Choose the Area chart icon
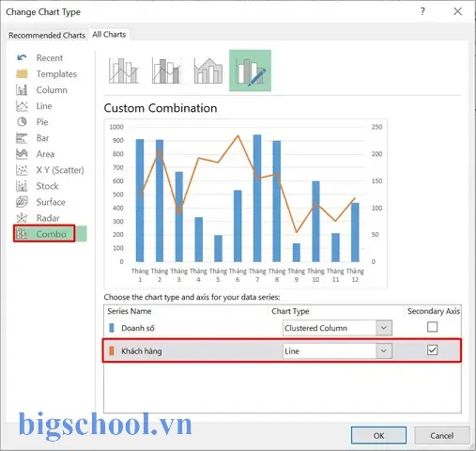Image resolution: width=476 pixels, height=451 pixels. [22, 154]
